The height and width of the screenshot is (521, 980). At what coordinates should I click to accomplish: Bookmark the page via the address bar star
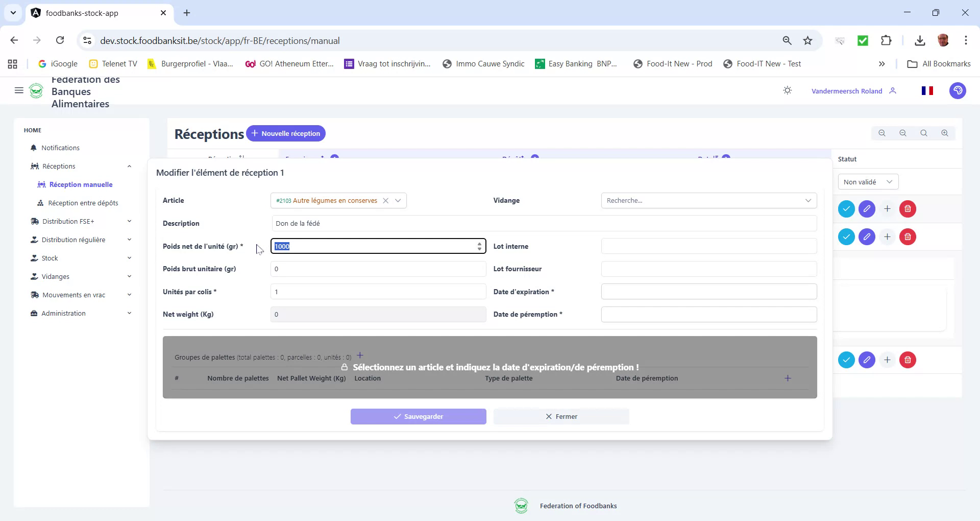tap(808, 40)
